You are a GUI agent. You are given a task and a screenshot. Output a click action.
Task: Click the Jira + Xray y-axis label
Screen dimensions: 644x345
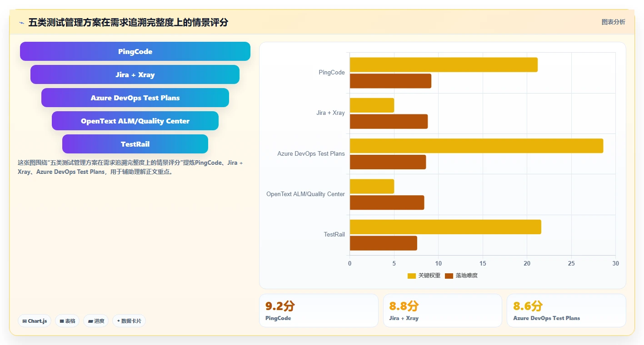click(330, 113)
